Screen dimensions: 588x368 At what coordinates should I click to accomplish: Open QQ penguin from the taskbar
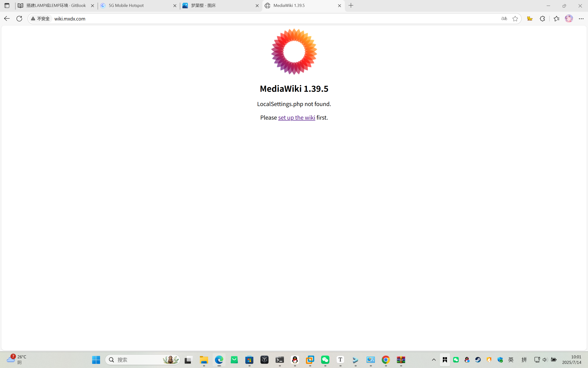click(x=295, y=360)
